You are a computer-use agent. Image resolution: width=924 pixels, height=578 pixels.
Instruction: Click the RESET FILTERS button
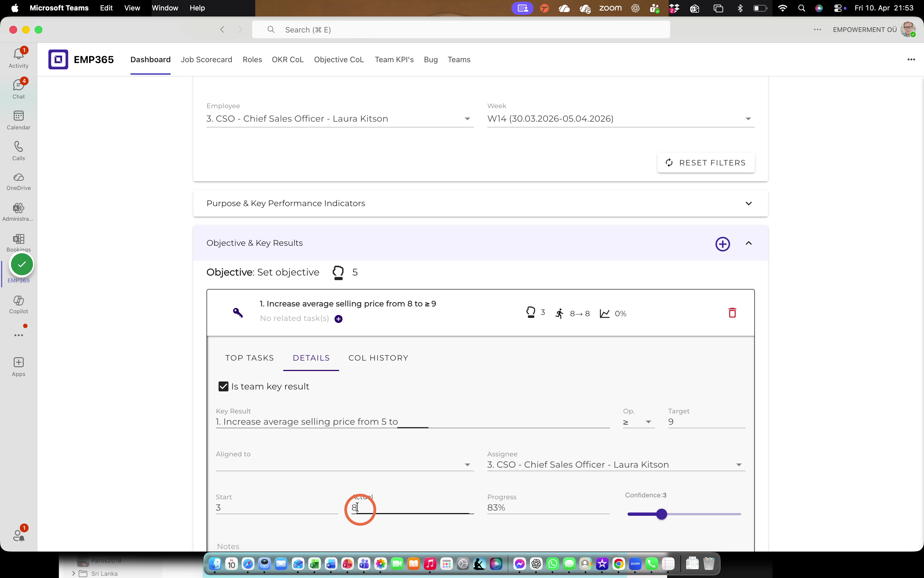(x=706, y=163)
